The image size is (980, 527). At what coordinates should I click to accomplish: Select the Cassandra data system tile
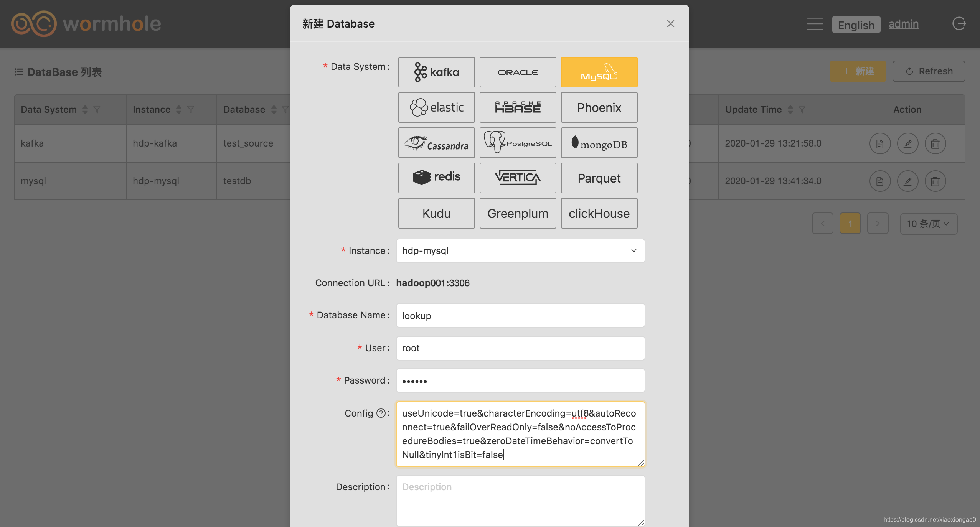[436, 143]
